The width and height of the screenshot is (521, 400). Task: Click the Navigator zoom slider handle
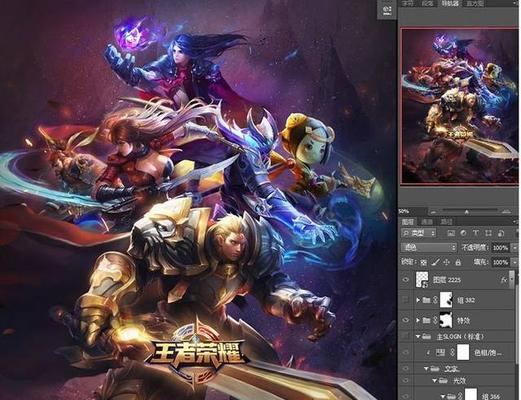[x=467, y=212]
